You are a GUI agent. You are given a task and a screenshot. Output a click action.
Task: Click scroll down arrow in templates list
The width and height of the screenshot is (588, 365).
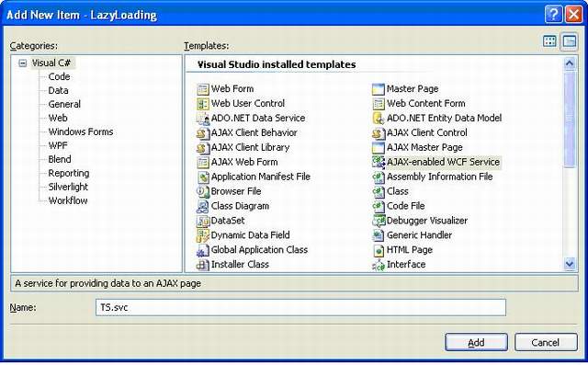[x=570, y=264]
